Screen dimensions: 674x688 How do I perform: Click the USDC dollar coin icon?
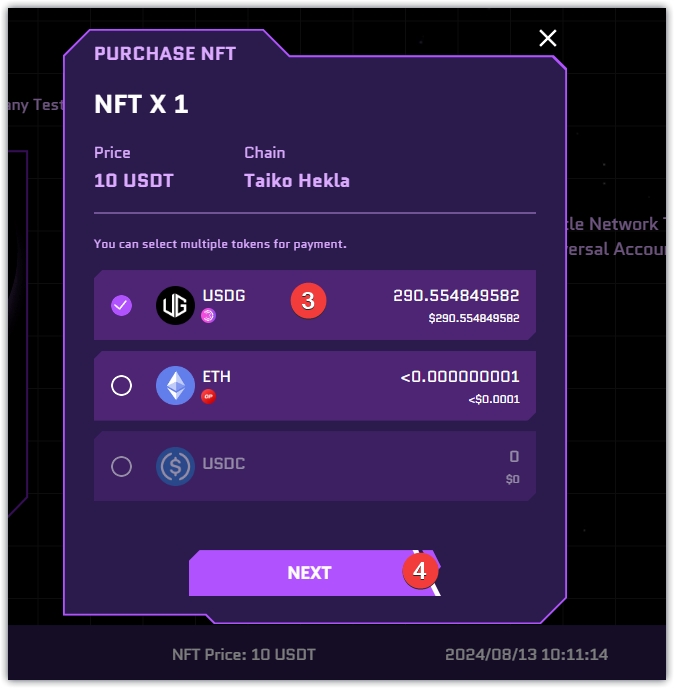pyautogui.click(x=175, y=466)
